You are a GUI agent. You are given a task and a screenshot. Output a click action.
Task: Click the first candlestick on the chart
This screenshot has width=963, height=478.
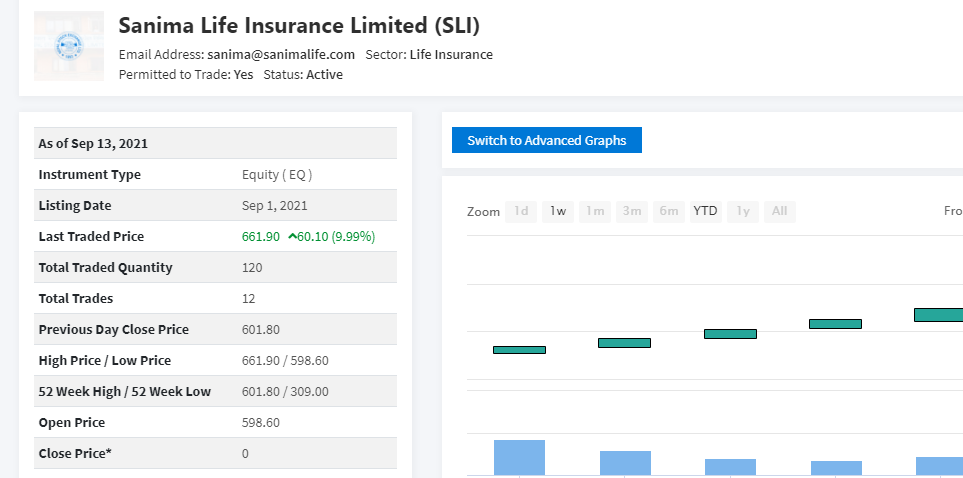pyautogui.click(x=520, y=350)
